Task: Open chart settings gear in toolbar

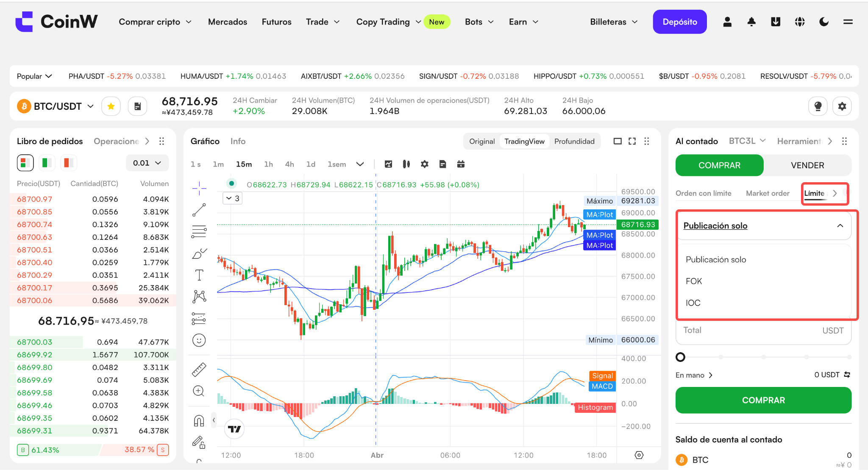Action: click(425, 164)
